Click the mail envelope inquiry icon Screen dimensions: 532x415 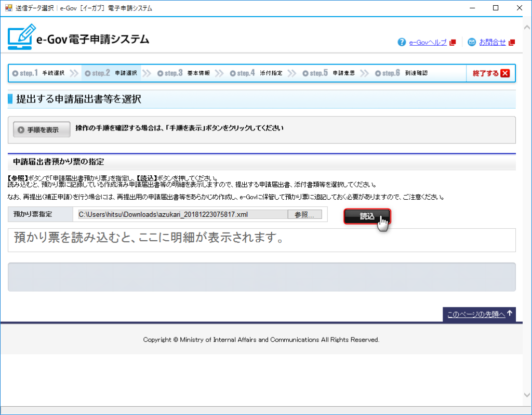(x=472, y=43)
